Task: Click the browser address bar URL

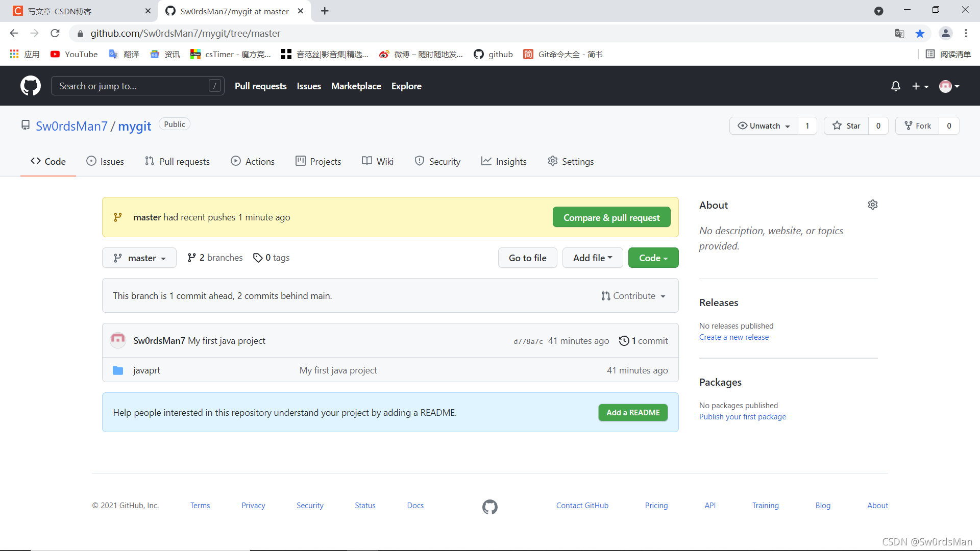Action: tap(185, 33)
